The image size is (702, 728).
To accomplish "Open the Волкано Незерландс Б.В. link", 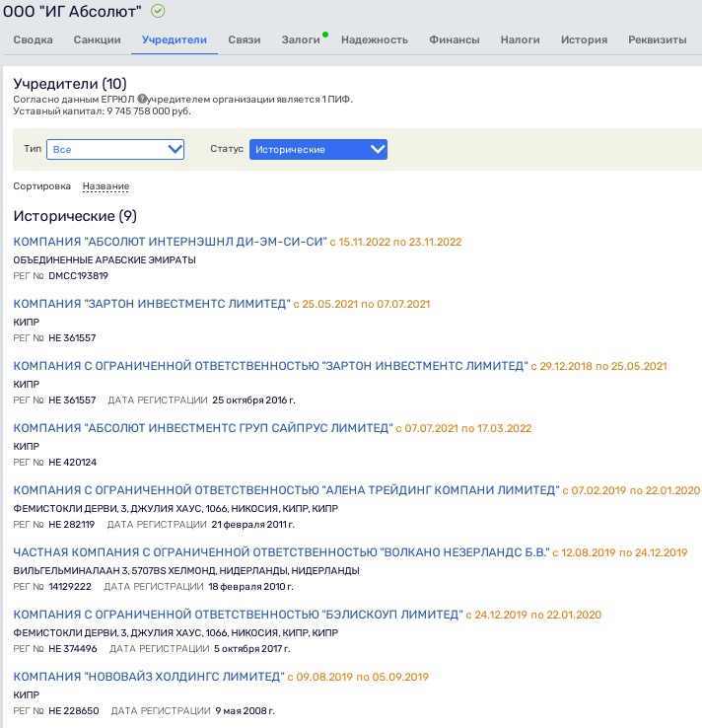I will click(281, 553).
